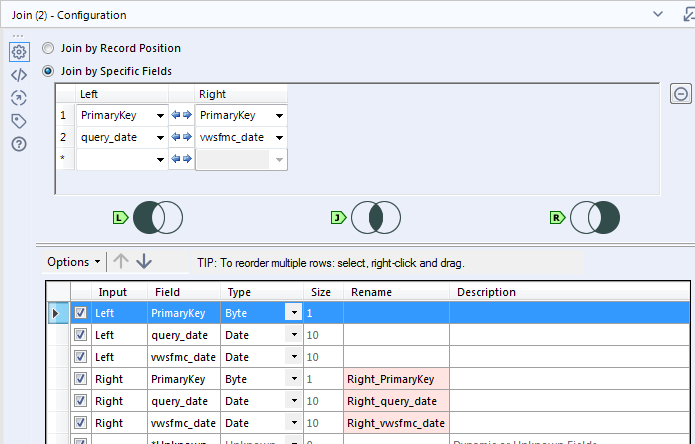This screenshot has width=695, height=444.
Task: Move selected field up with arrow
Action: [x=121, y=262]
